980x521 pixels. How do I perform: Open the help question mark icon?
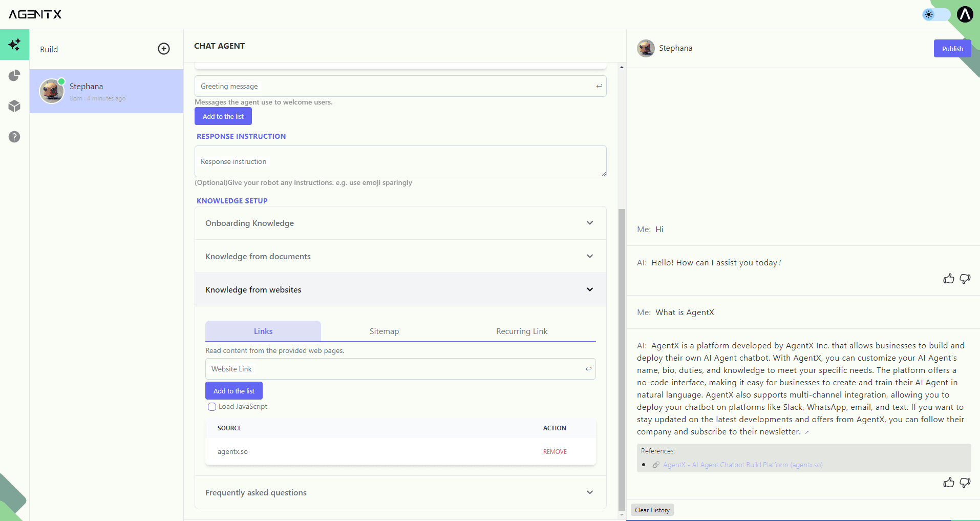point(14,137)
